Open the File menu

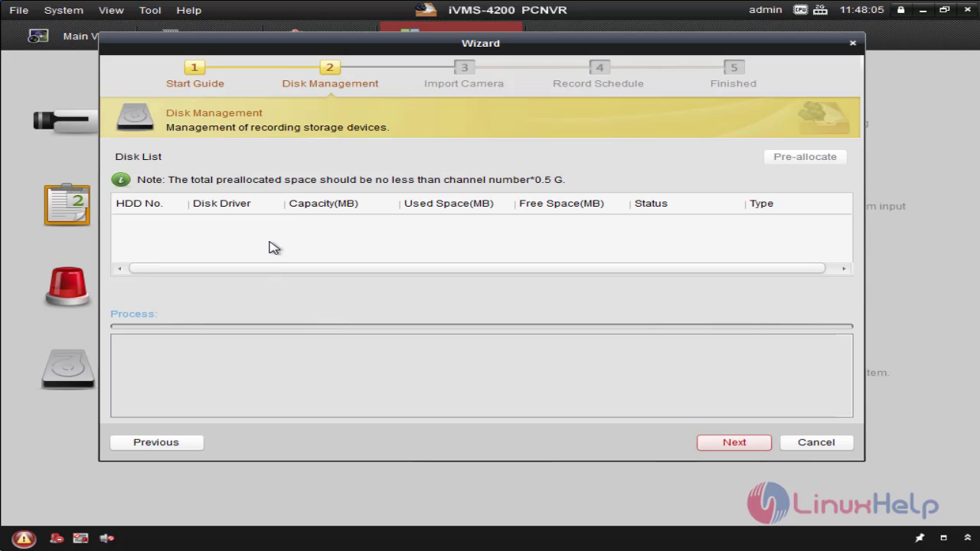tap(18, 10)
